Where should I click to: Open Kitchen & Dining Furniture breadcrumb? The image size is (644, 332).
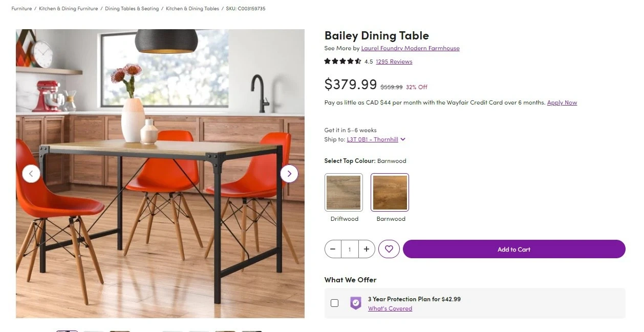(x=68, y=9)
